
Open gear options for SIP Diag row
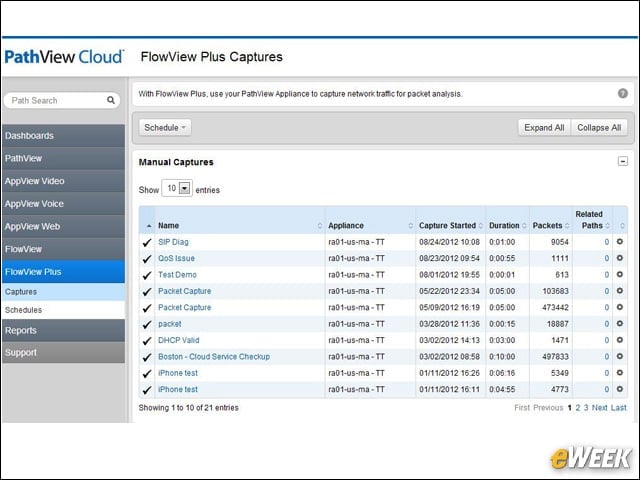(x=620, y=242)
